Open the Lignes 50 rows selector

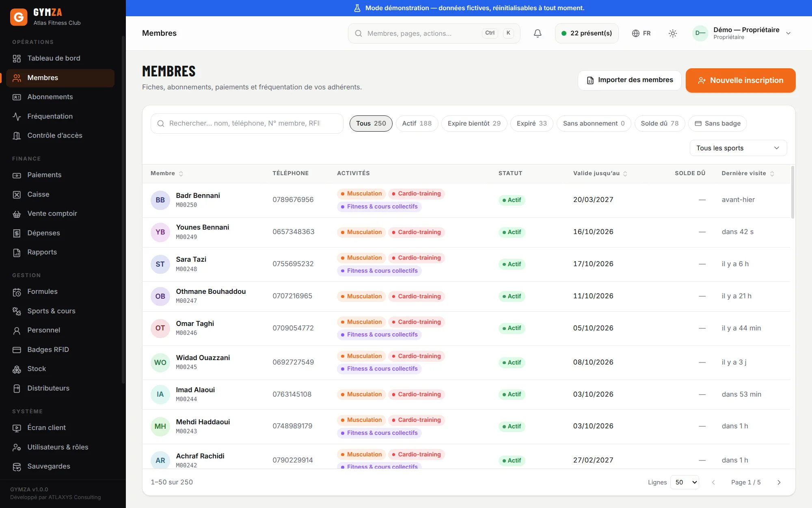click(685, 482)
